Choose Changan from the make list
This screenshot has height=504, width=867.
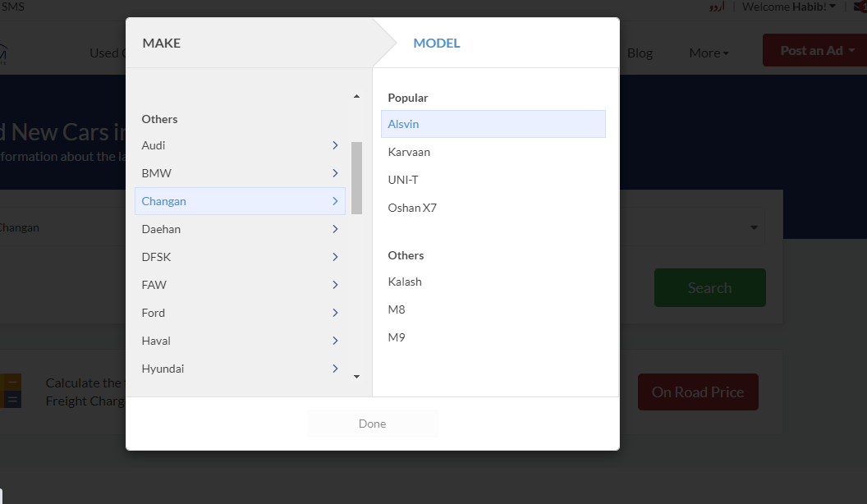240,201
